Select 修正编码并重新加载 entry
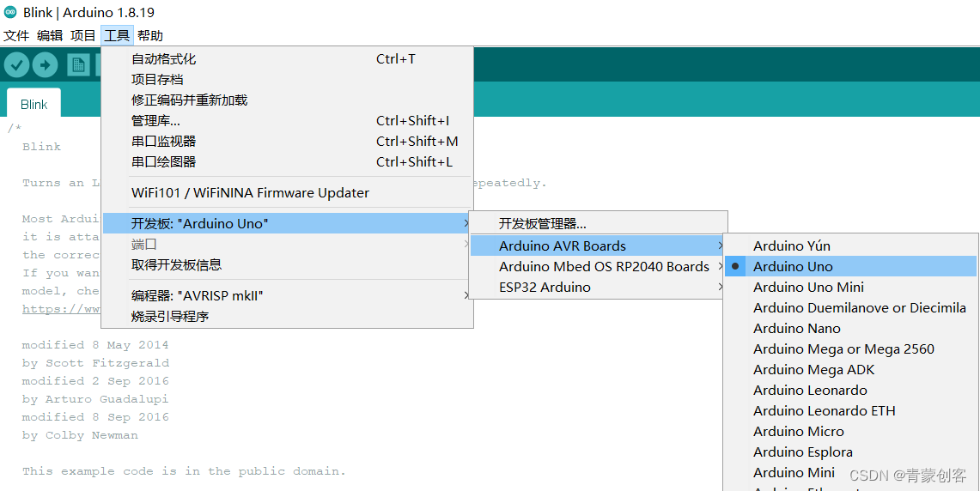This screenshot has width=980, height=491. [287, 100]
